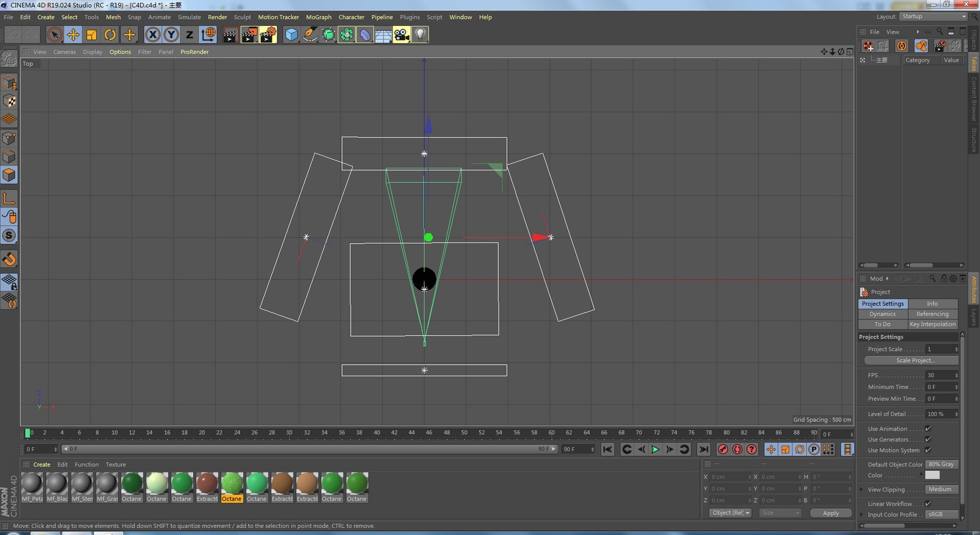Add a Cube primitive object

pos(291,35)
